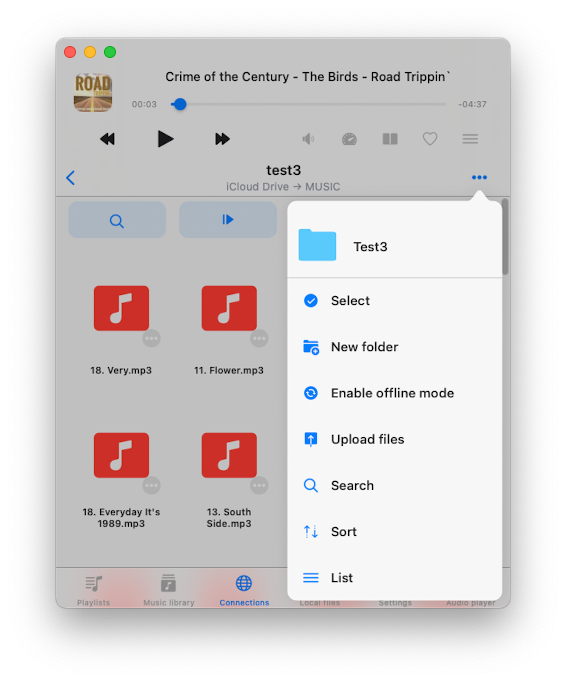The image size is (566, 682).
Task: Open the volume speaker control
Action: point(308,139)
